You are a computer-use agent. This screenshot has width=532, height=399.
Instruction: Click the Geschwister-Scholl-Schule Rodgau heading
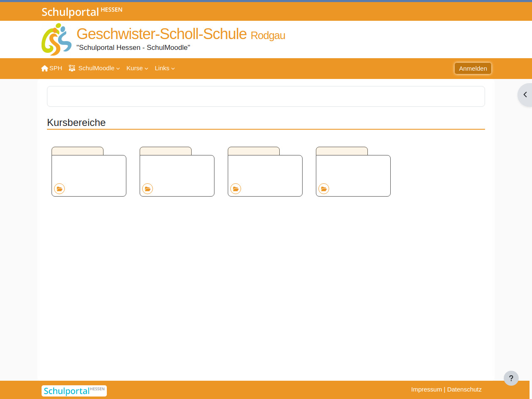[x=181, y=34]
